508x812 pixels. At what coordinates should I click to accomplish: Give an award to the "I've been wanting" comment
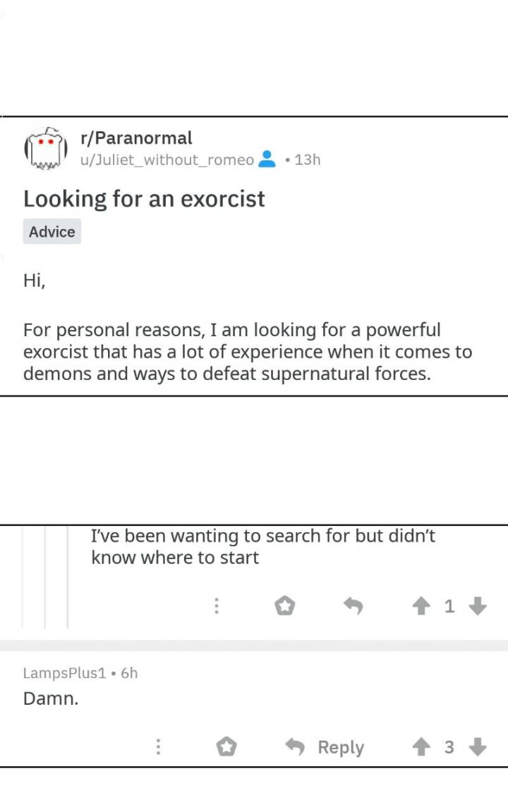point(284,605)
